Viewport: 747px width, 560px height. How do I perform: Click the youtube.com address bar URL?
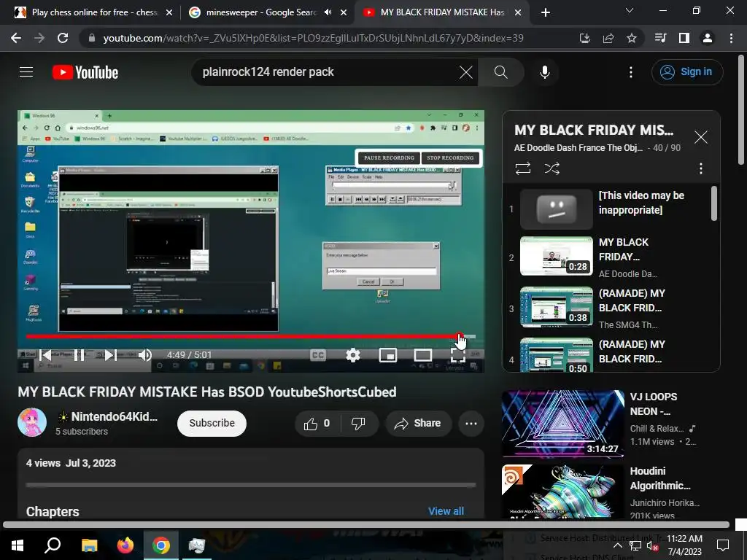(313, 38)
